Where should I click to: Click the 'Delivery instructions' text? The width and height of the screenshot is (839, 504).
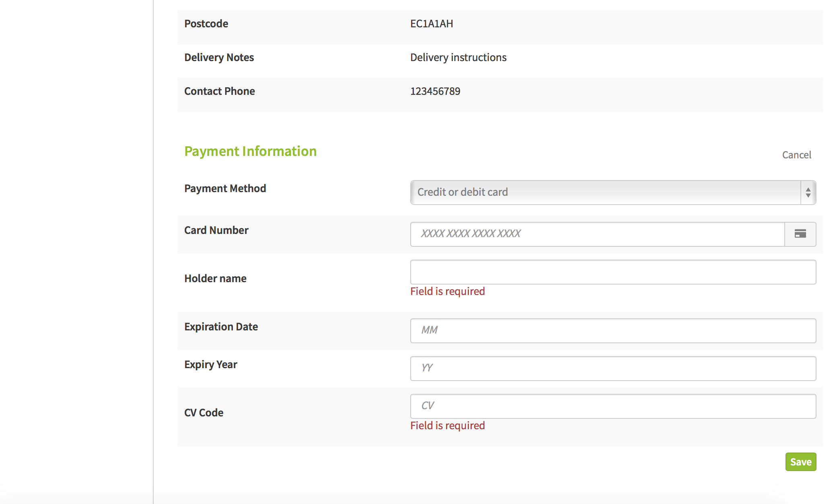(x=458, y=57)
